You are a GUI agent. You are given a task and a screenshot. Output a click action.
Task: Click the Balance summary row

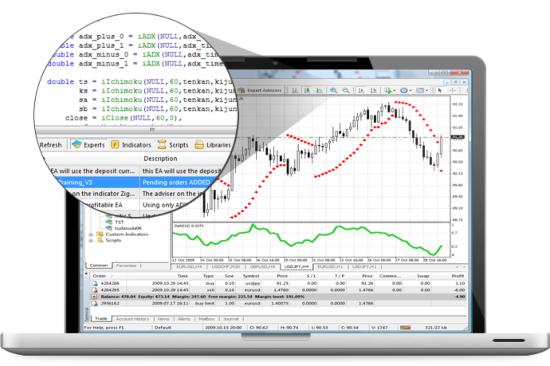[x=279, y=297]
